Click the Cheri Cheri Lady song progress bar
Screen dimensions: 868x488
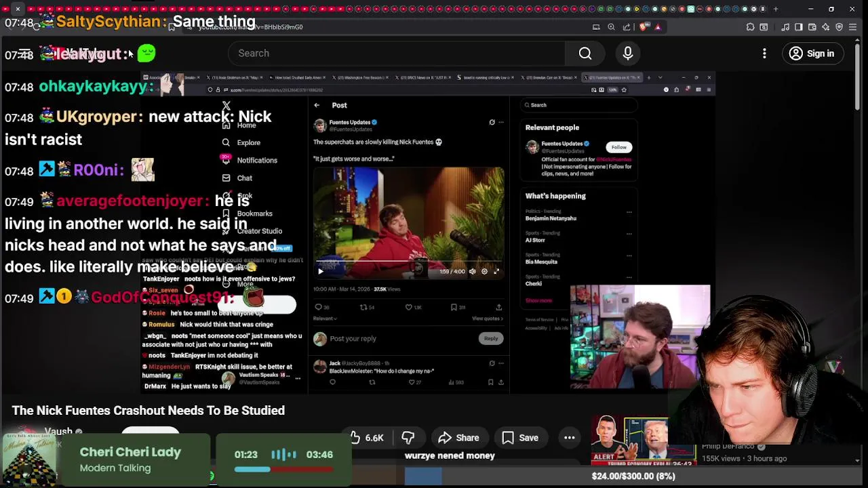click(283, 469)
